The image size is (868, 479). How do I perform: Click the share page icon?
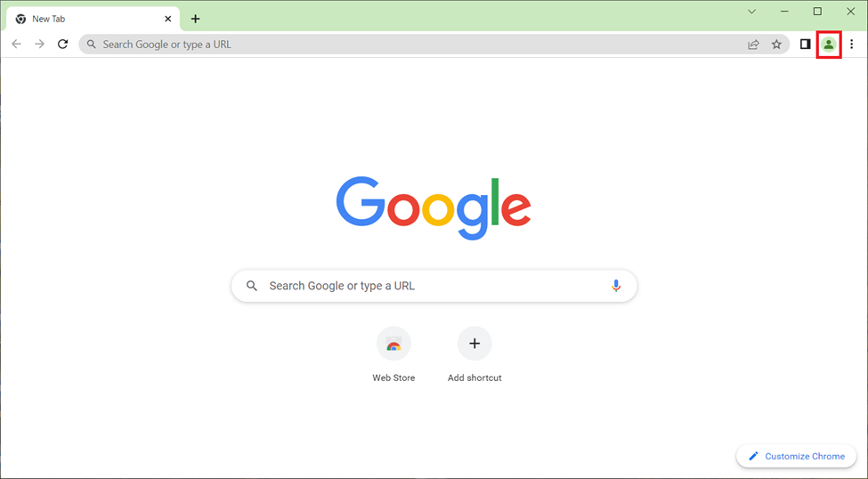coord(753,45)
